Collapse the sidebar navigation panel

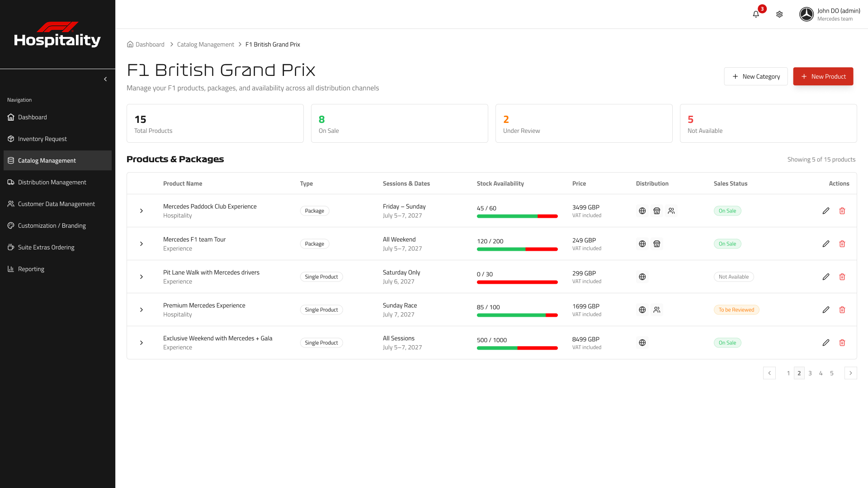pyautogui.click(x=105, y=79)
